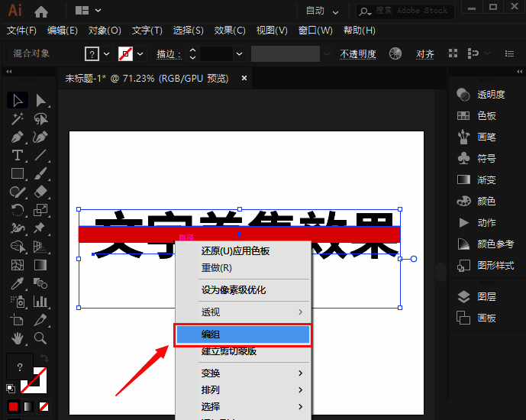This screenshot has width=526, height=420.
Task: Select the Perspective Grid tool
Action: click(40, 247)
